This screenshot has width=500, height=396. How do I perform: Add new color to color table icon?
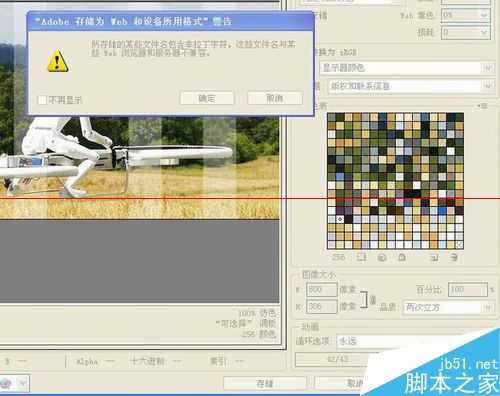coord(434,257)
